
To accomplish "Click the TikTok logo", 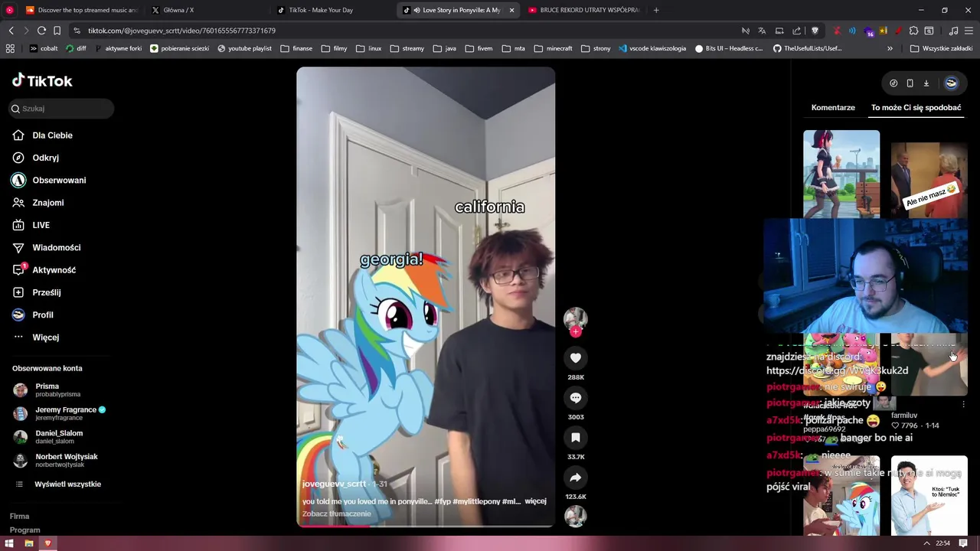I will [42, 80].
